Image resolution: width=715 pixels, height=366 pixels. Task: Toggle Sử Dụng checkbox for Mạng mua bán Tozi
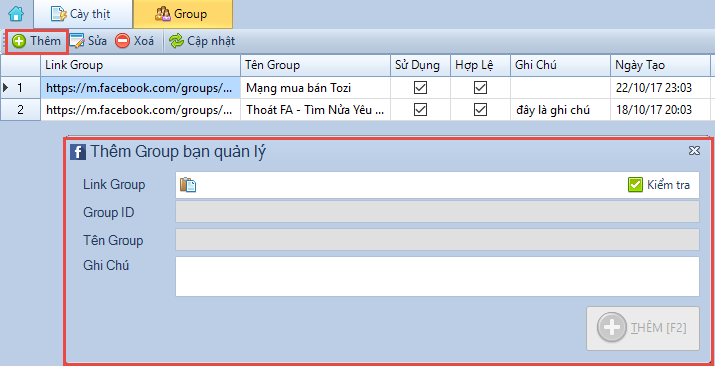(420, 88)
